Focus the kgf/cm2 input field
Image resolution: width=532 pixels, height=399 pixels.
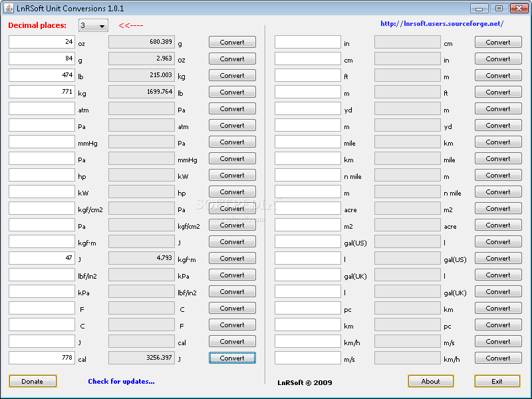coord(42,208)
